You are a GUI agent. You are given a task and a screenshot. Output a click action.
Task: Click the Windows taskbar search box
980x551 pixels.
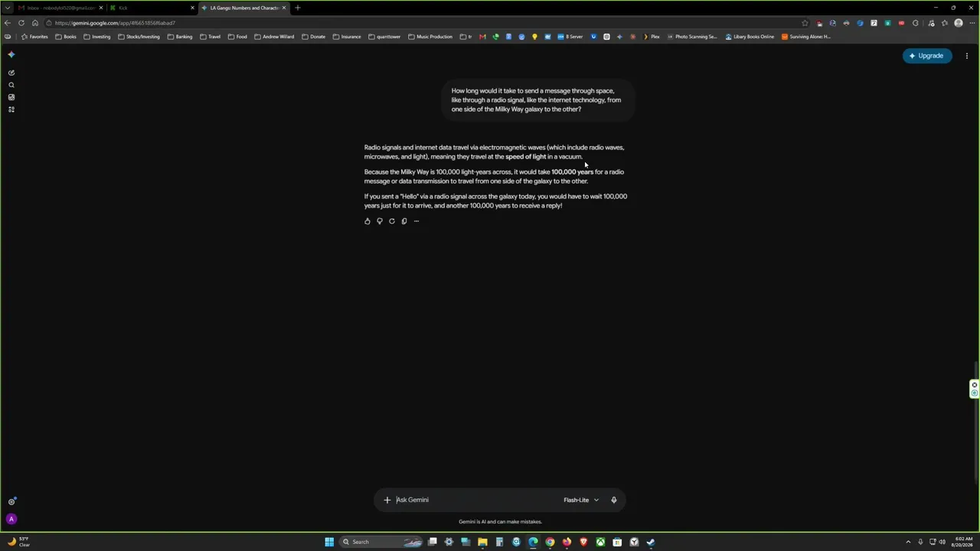(381, 542)
